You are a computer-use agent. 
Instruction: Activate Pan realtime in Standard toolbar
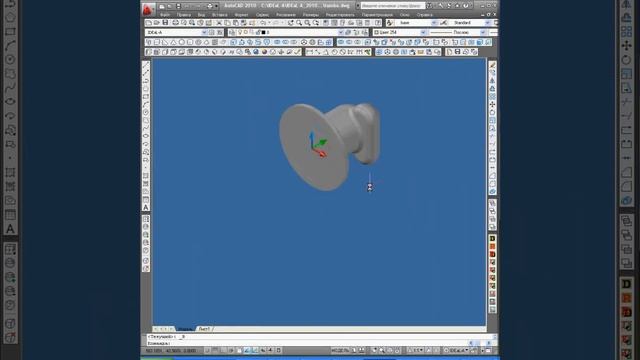pyautogui.click(x=291, y=23)
